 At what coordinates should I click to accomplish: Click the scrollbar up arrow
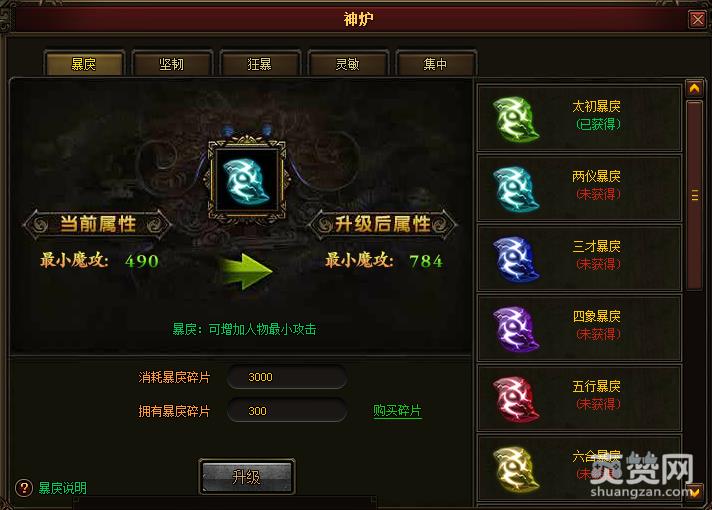694,88
